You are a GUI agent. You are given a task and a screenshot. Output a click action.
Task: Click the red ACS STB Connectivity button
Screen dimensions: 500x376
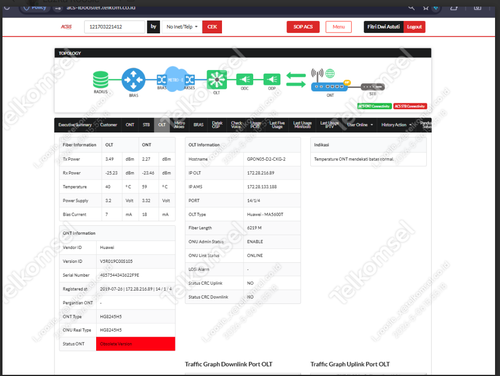(x=410, y=106)
